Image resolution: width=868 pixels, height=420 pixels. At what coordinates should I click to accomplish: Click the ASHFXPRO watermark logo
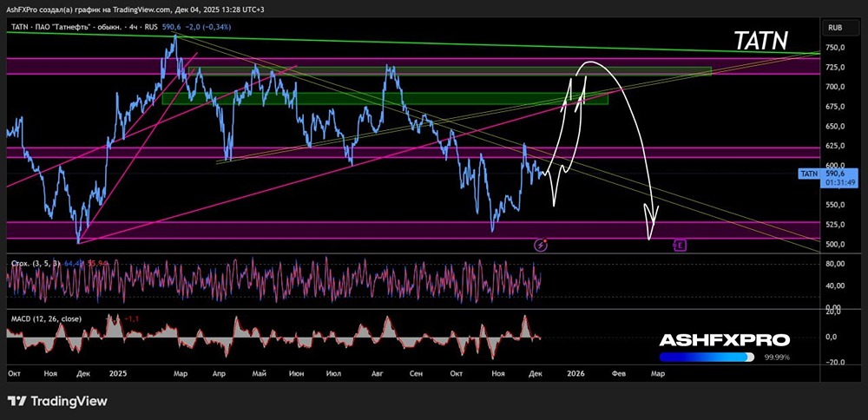click(x=724, y=340)
